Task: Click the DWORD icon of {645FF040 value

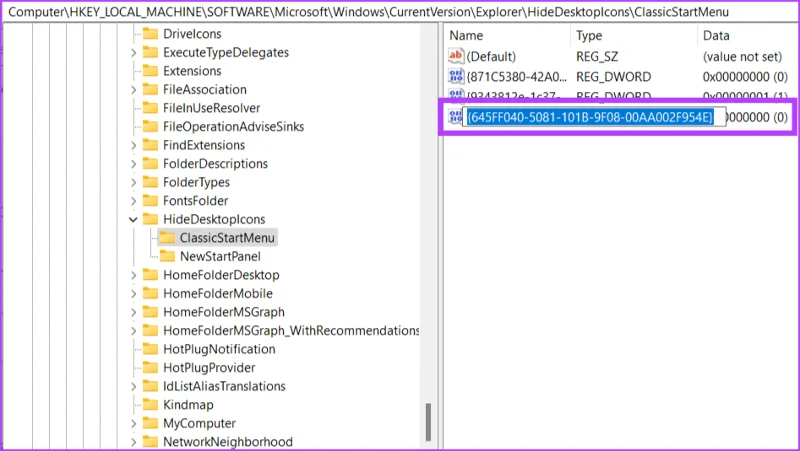Action: [x=455, y=117]
